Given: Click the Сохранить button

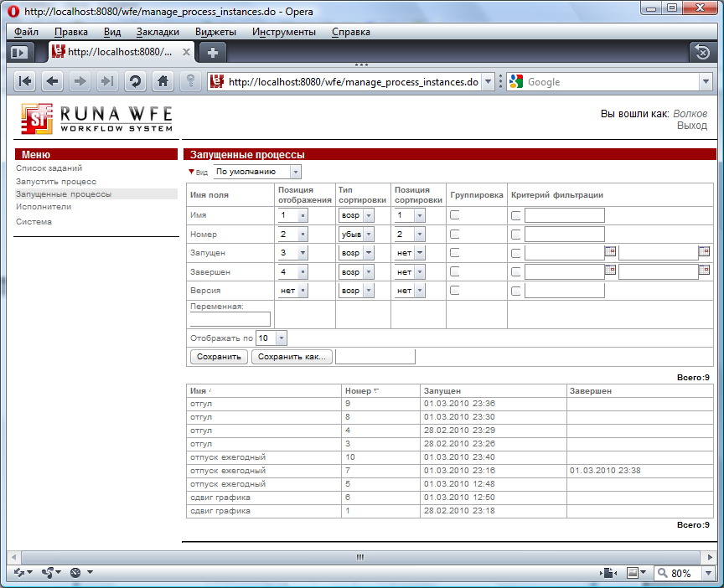Looking at the screenshot, I should [x=219, y=357].
